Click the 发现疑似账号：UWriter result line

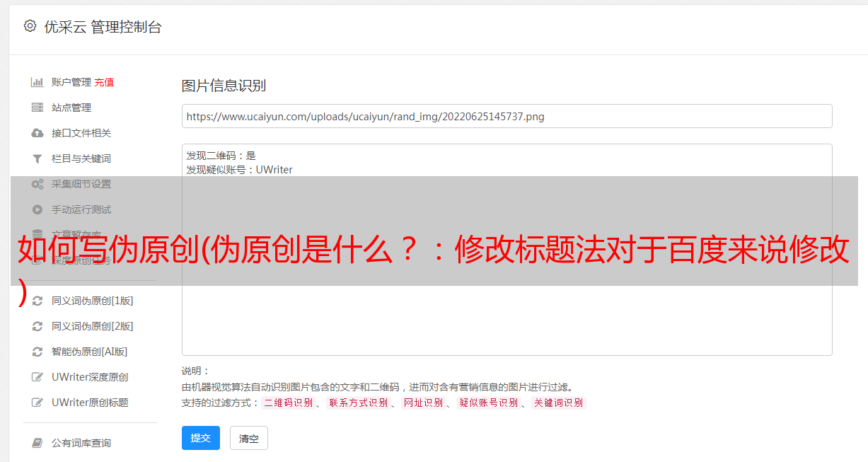240,170
